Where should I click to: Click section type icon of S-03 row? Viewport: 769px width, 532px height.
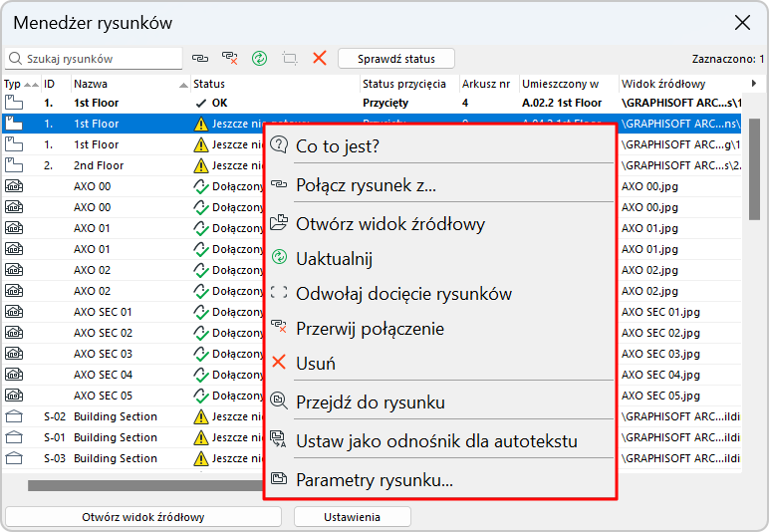tap(14, 458)
